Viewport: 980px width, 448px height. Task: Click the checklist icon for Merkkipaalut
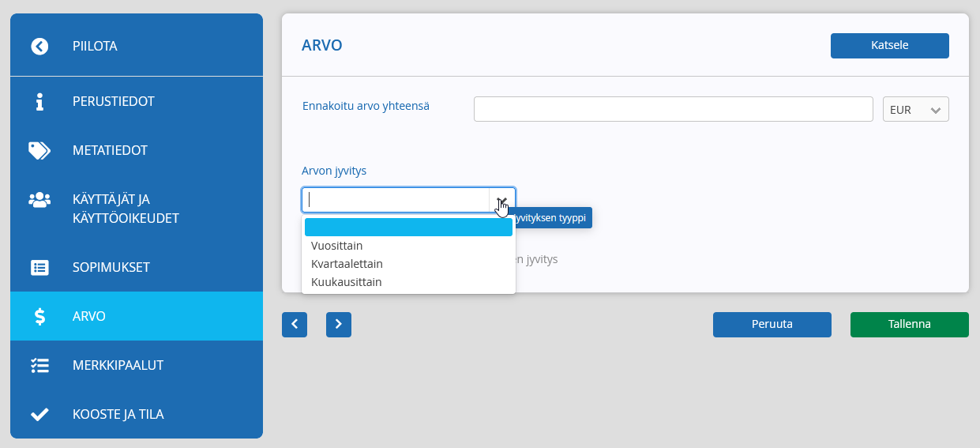pyautogui.click(x=39, y=366)
